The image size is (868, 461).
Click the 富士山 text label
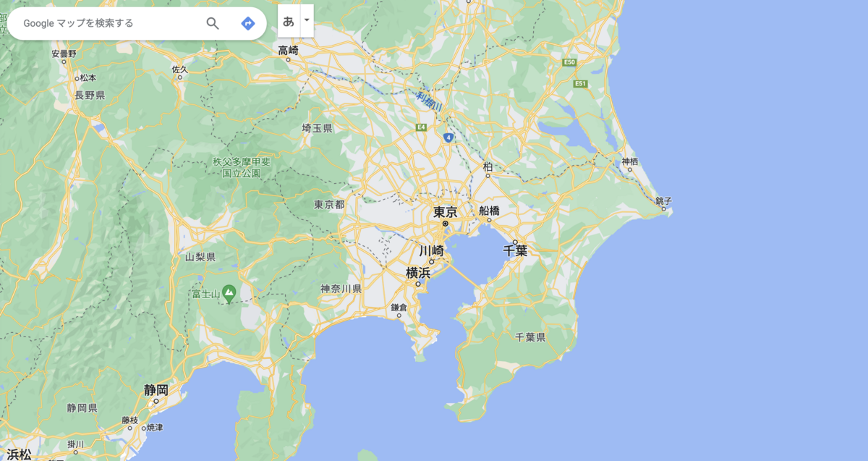tap(205, 295)
